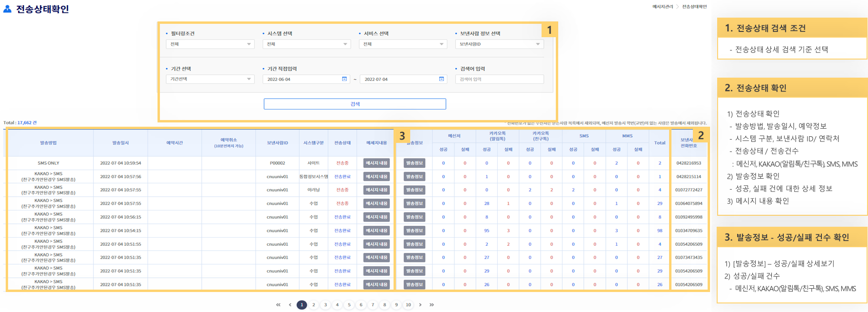Viewport: 868px width, 312px height.
Task: Open the 필터링조건 dropdown
Action: [x=210, y=44]
